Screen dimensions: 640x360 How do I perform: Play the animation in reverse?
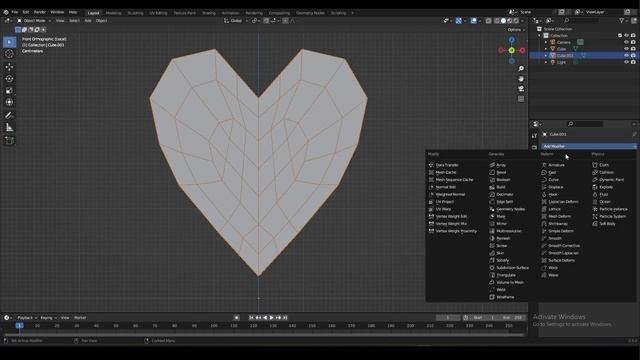(265, 318)
